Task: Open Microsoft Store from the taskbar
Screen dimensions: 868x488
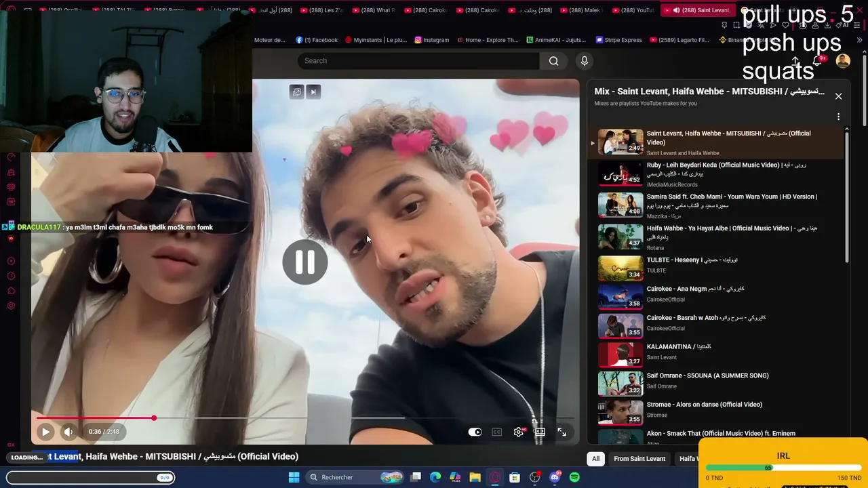Action: tap(515, 477)
